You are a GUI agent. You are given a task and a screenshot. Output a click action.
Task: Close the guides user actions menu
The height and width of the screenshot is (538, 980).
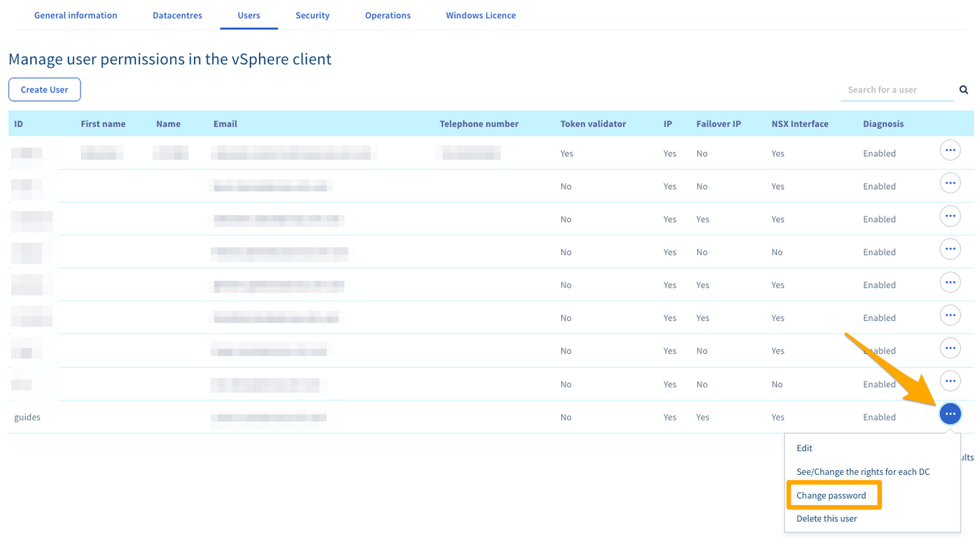[949, 414]
